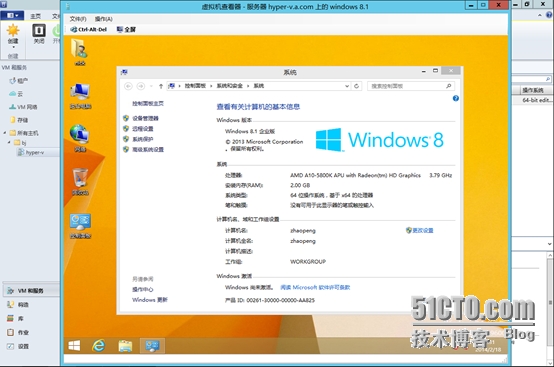This screenshot has height=367, width=554.
Task: Maximize the 系统 window inside the VM
Action: 435,71
